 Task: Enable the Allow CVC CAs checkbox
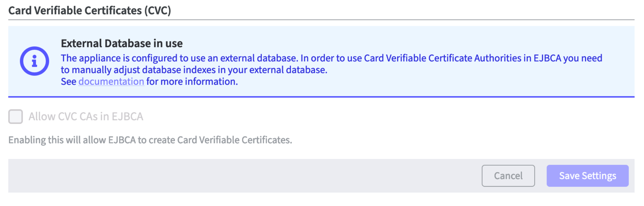tap(16, 117)
